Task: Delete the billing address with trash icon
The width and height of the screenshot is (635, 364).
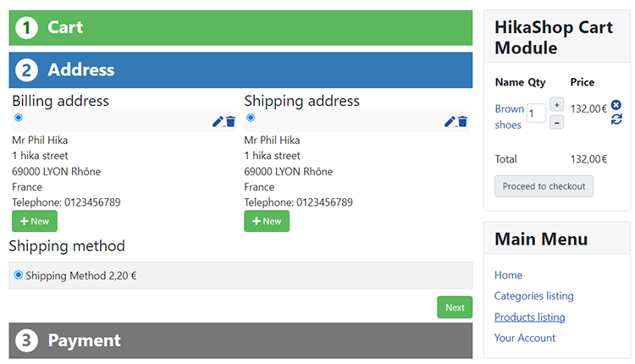Action: point(231,121)
